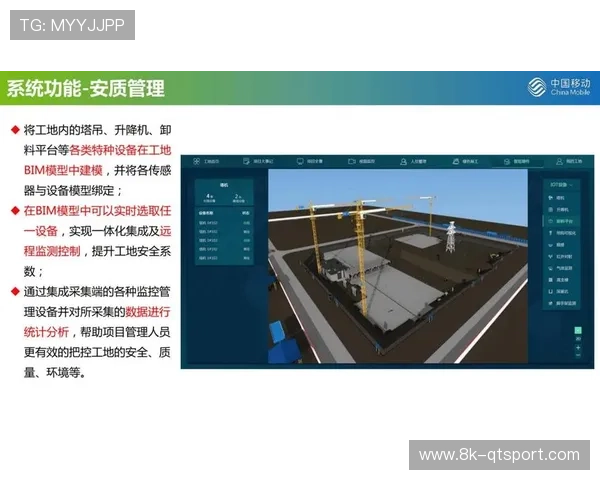Open the 人员管理 person-icon nav tab
The image size is (600, 480).
tap(413, 162)
